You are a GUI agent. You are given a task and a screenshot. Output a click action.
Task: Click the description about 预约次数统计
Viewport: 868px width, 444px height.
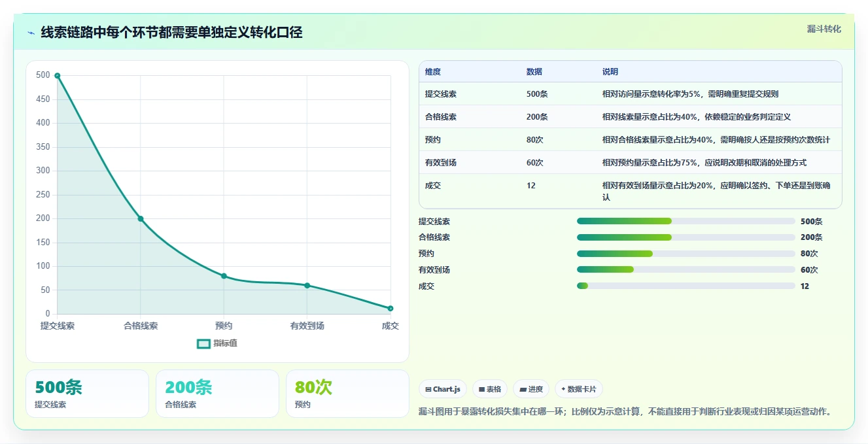click(716, 140)
